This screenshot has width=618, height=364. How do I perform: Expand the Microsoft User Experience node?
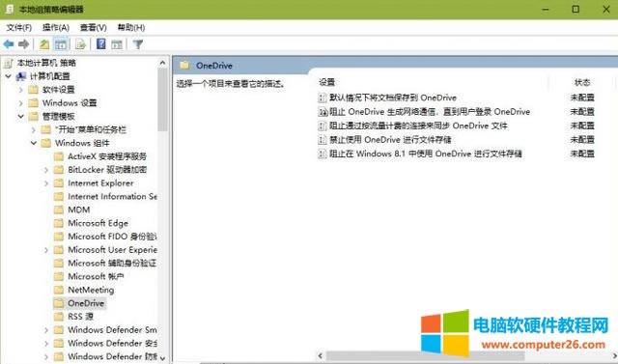point(46,250)
